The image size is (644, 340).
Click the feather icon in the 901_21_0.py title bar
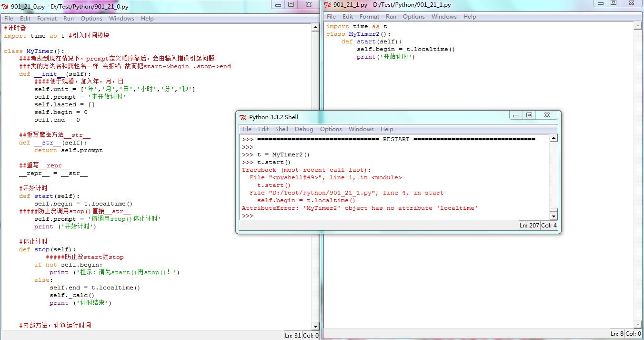pyautogui.click(x=5, y=7)
